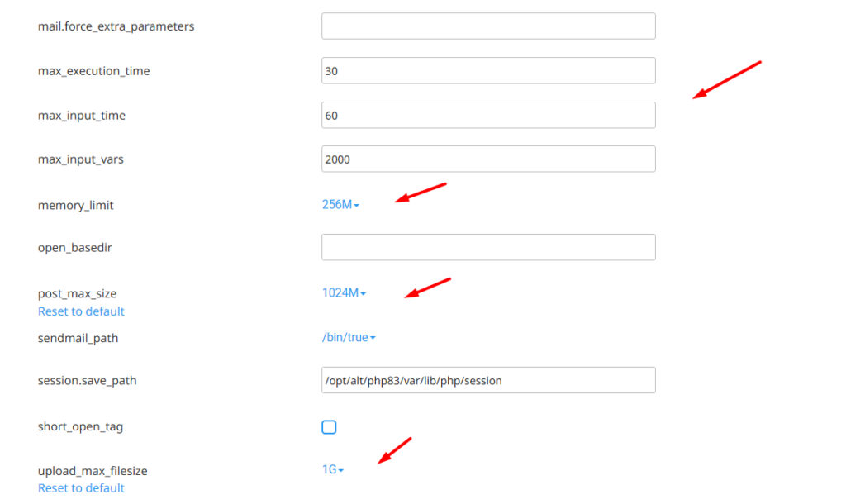Focus the empty open_basedir text box

coord(488,247)
